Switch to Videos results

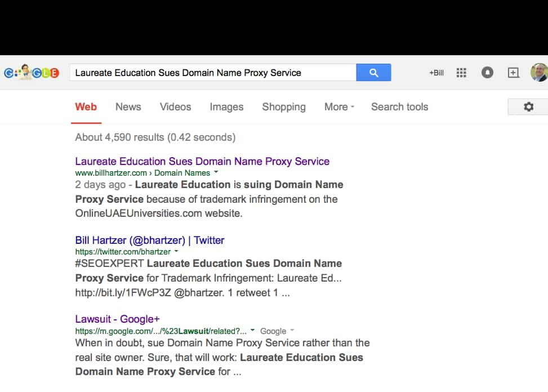(x=176, y=106)
